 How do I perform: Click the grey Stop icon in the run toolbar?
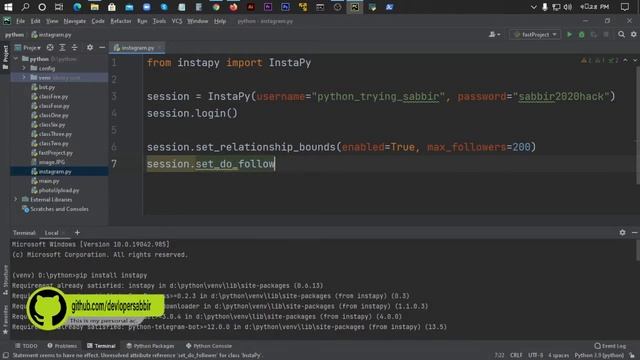coord(606,35)
